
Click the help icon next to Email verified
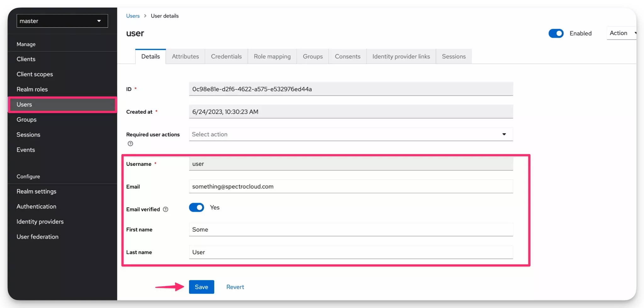click(165, 209)
